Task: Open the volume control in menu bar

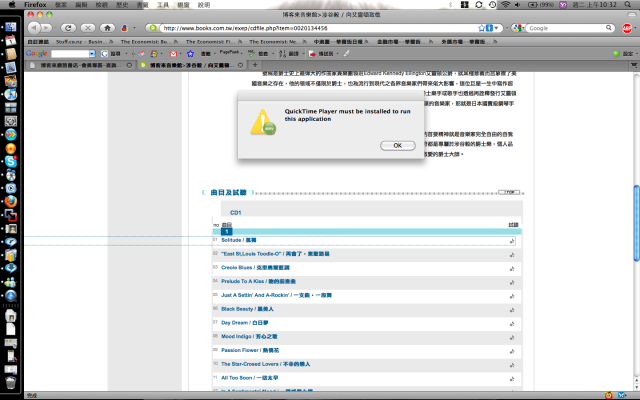Action: pos(518,4)
